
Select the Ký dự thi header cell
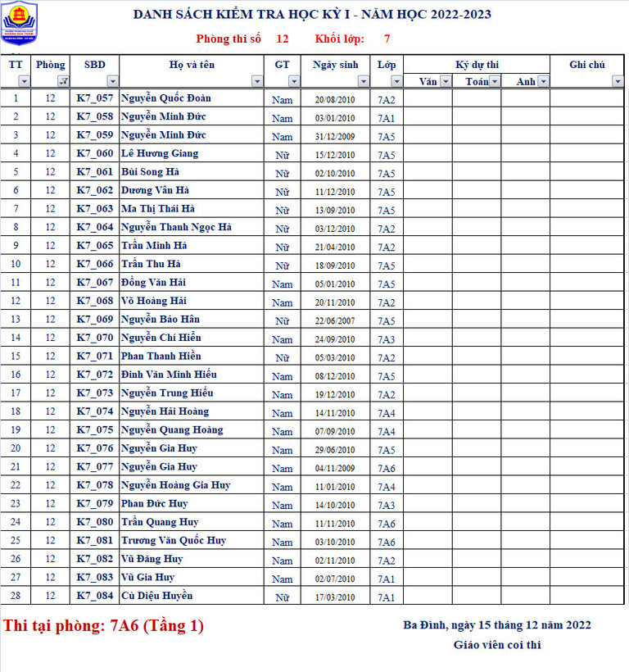coord(477,64)
